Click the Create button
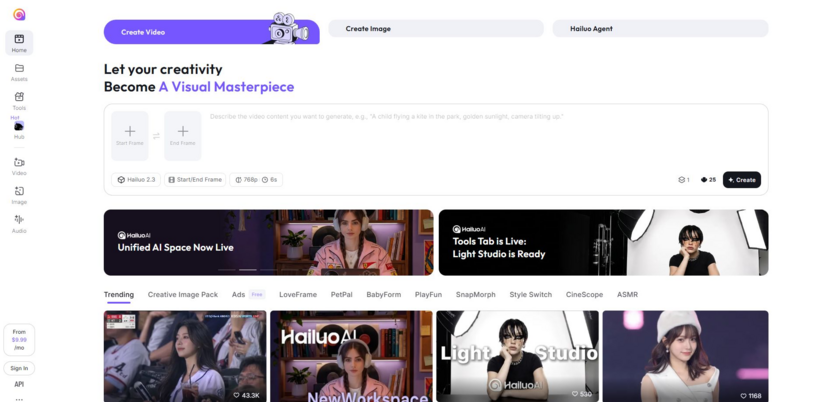 (742, 180)
